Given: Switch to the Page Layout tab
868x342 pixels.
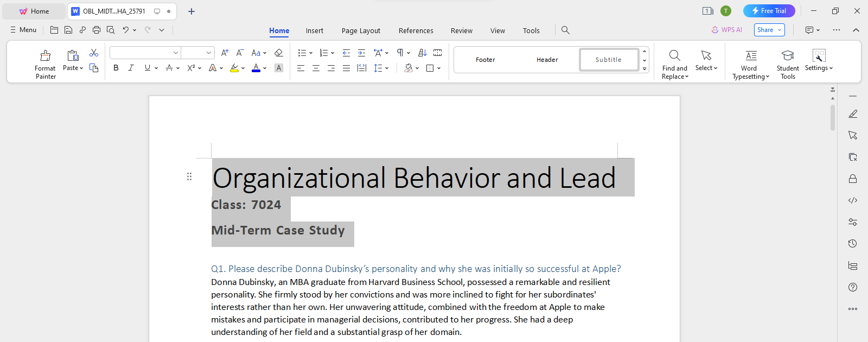Looking at the screenshot, I should tap(361, 31).
